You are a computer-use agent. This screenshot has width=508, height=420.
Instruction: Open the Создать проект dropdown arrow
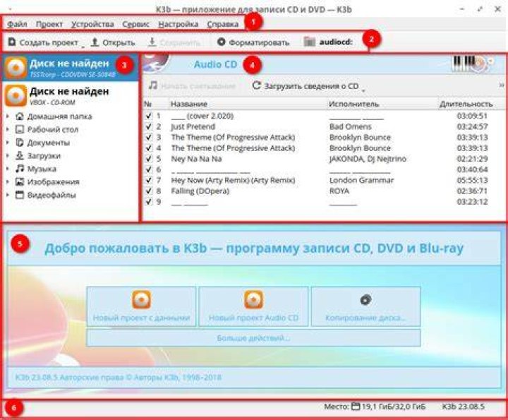point(83,47)
